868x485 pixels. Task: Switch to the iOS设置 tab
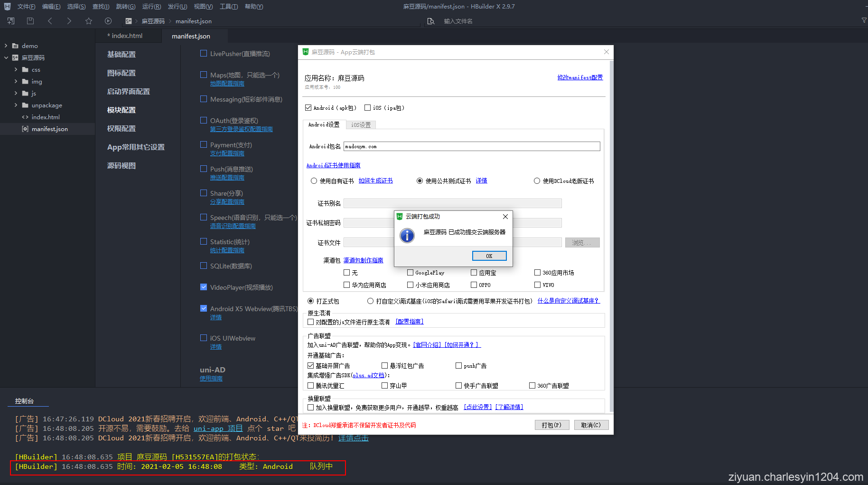click(x=361, y=124)
